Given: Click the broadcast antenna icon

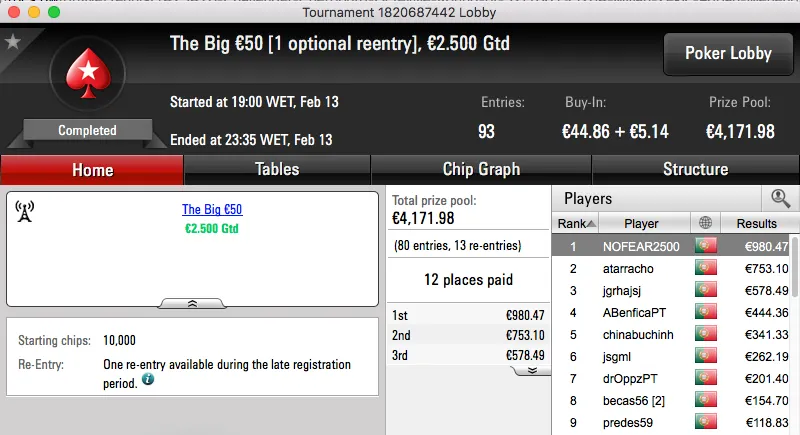Looking at the screenshot, I should 26,211.
